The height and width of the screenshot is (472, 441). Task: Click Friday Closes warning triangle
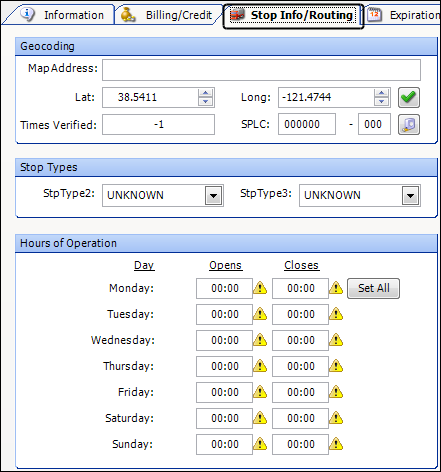pos(336,392)
